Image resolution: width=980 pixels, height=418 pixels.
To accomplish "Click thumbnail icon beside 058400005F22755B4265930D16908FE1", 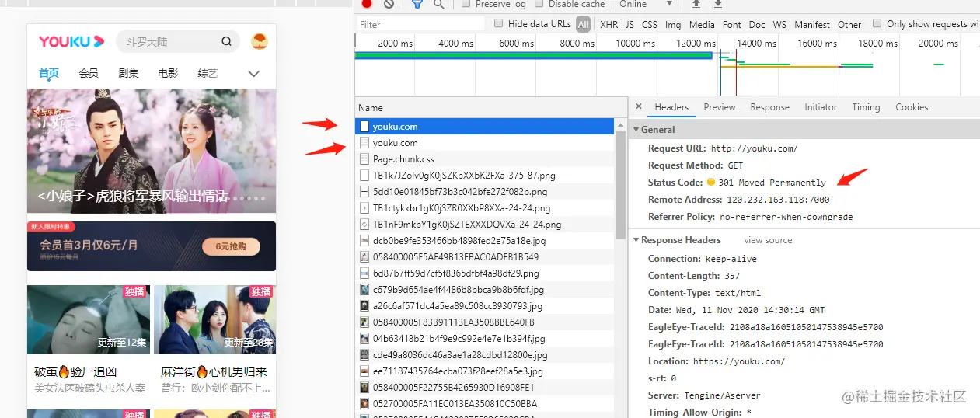I will [x=364, y=388].
